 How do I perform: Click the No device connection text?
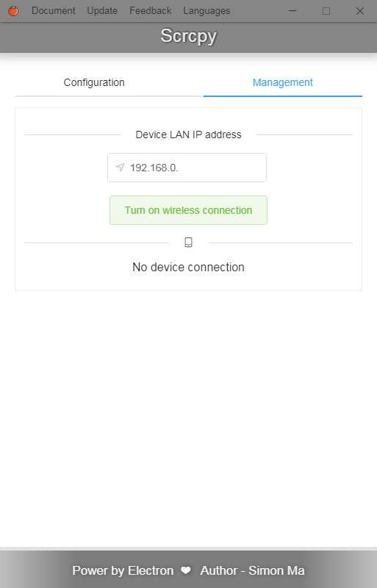pos(188,267)
